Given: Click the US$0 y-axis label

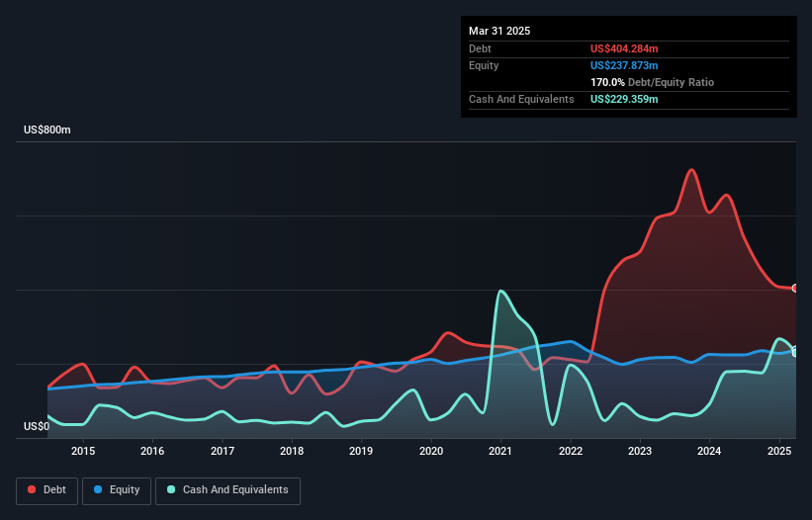Looking at the screenshot, I should tap(37, 426).
